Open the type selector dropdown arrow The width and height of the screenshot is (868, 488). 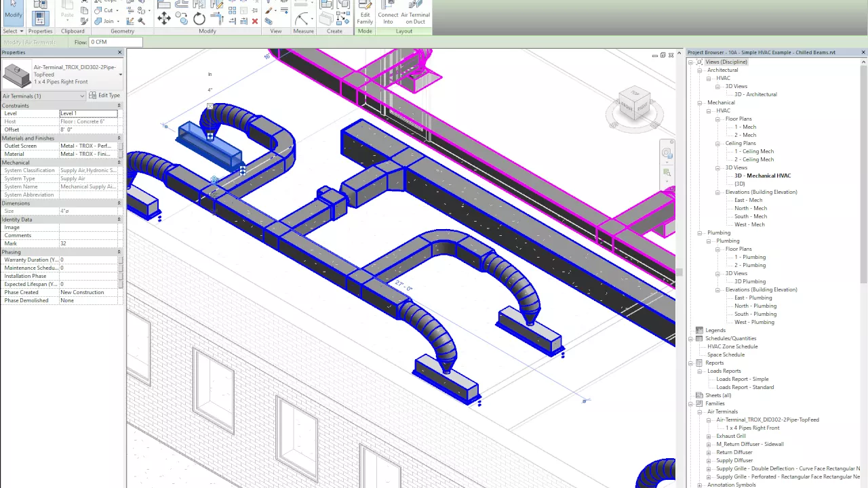120,74
